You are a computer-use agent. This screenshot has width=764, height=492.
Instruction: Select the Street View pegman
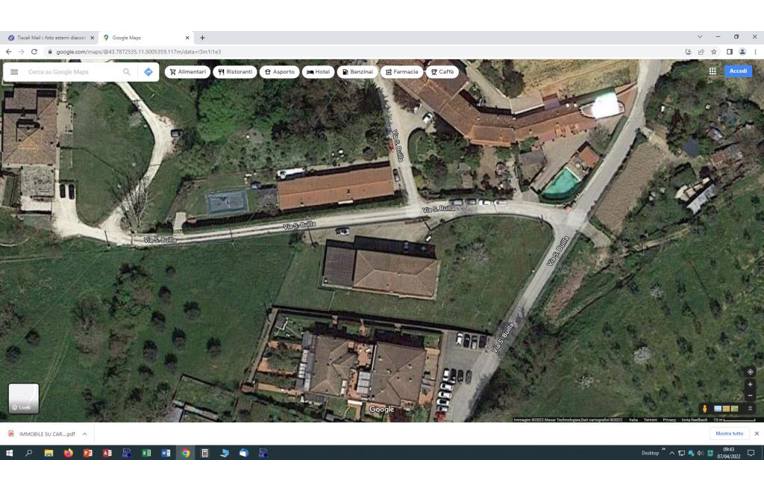(705, 408)
